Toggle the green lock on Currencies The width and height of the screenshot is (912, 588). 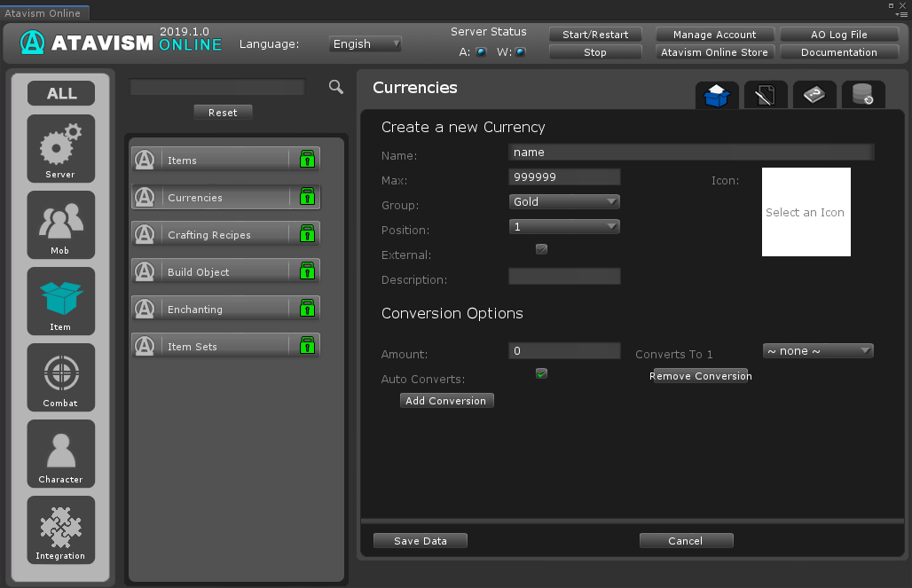point(307,197)
